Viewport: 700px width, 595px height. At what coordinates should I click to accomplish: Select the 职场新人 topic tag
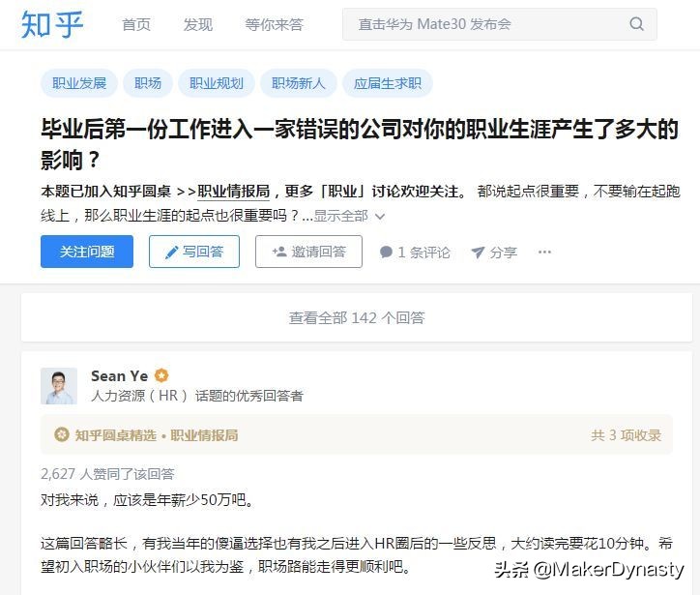click(x=298, y=83)
